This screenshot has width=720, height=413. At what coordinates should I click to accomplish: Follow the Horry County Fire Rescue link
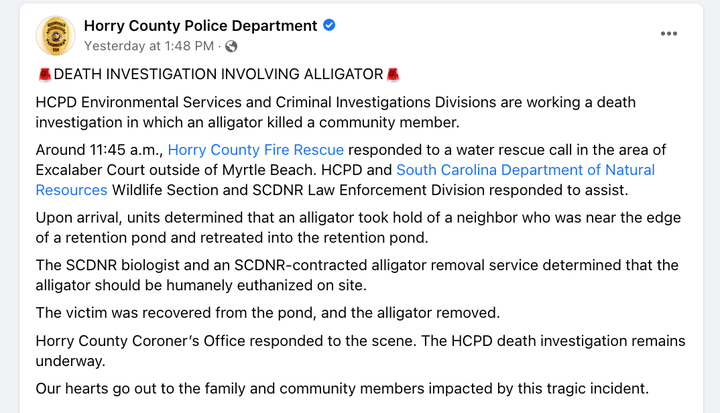(256, 150)
